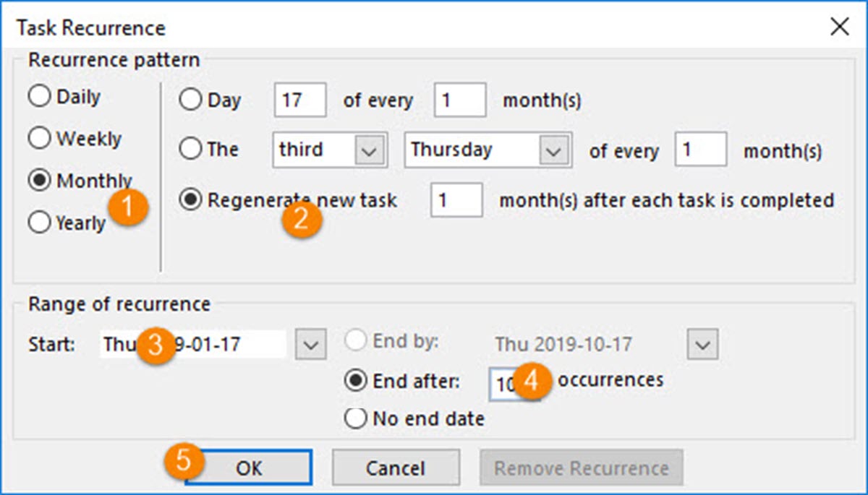Edit the day number field showing 17
Viewport: 868px width, 495px height.
(x=299, y=100)
